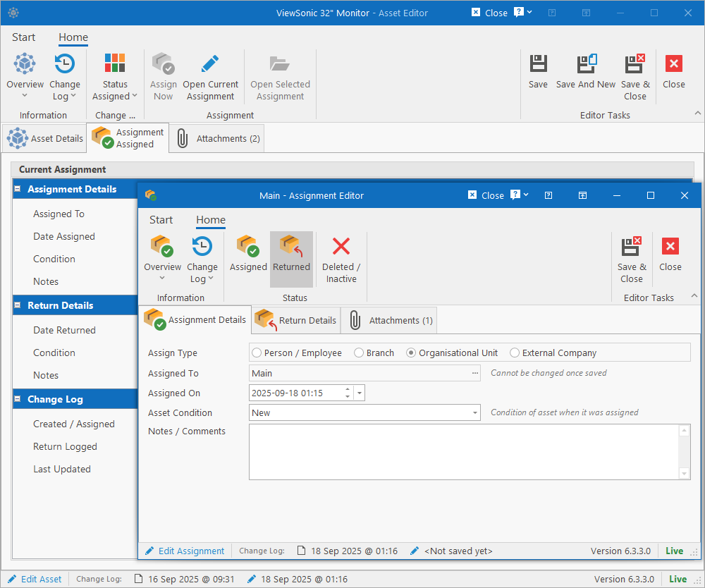Click Close in Assignment Editor title bar
The width and height of the screenshot is (705, 588).
(x=487, y=195)
